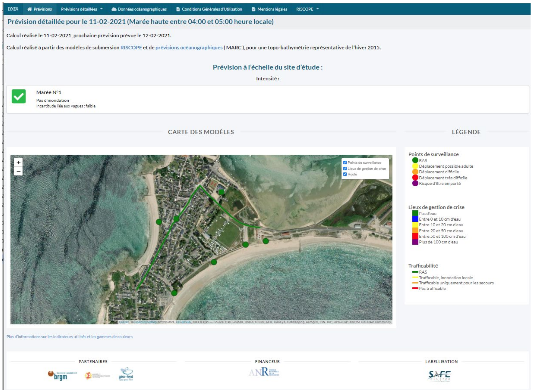Click the green checkmark flood status icon
533x392 pixels.
pyautogui.click(x=18, y=96)
